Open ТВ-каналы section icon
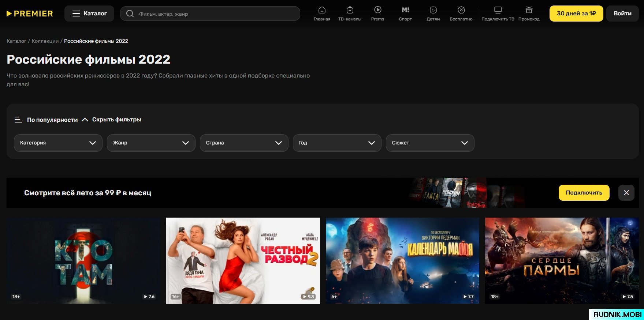Image resolution: width=644 pixels, height=320 pixels. tap(350, 14)
